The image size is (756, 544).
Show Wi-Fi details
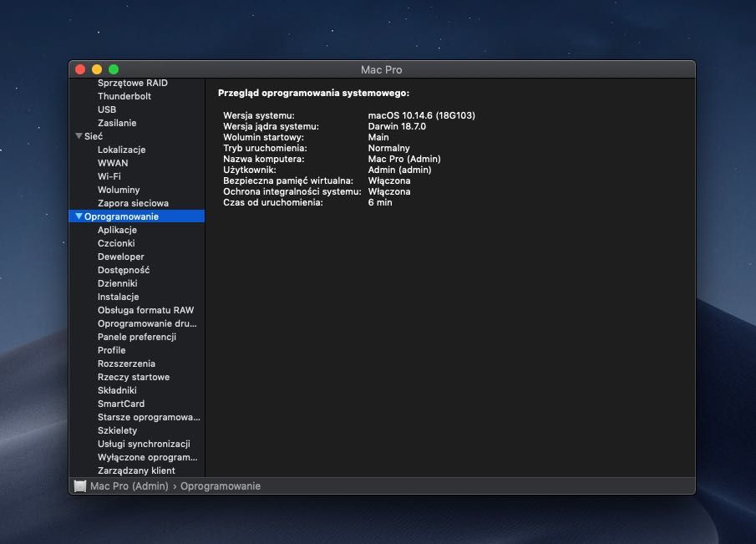click(109, 176)
